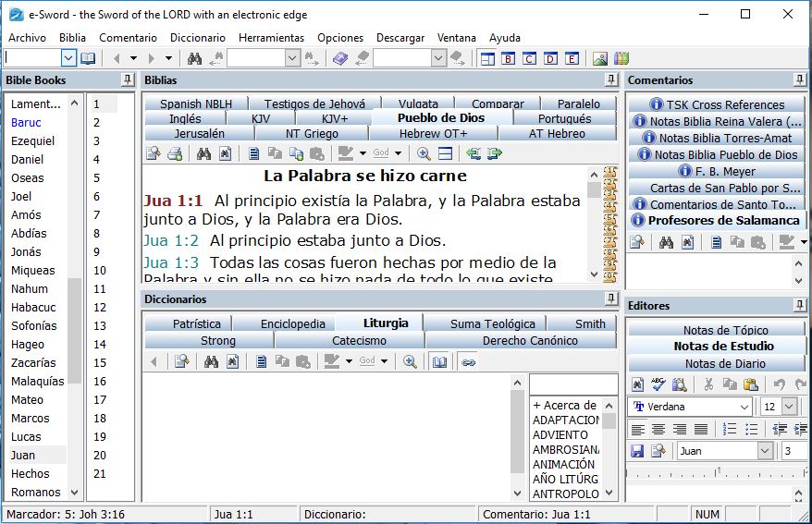Switch to the NT Griego Bible tab
This screenshot has height=524, width=812.
pyautogui.click(x=312, y=133)
